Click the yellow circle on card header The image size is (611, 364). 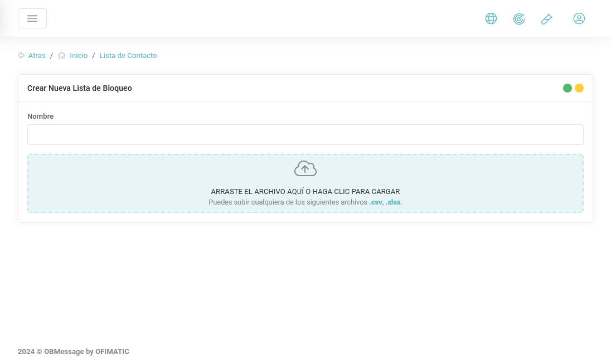[579, 88]
